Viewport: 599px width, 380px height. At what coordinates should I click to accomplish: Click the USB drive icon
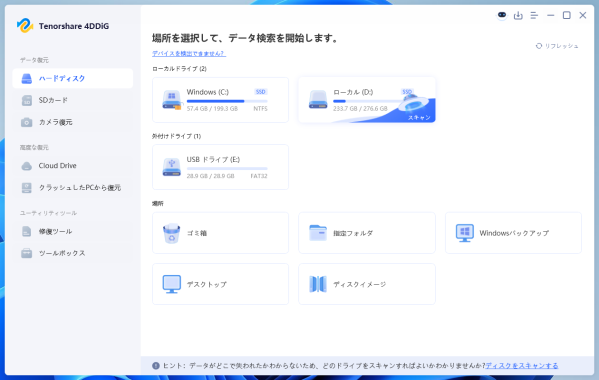(x=172, y=167)
